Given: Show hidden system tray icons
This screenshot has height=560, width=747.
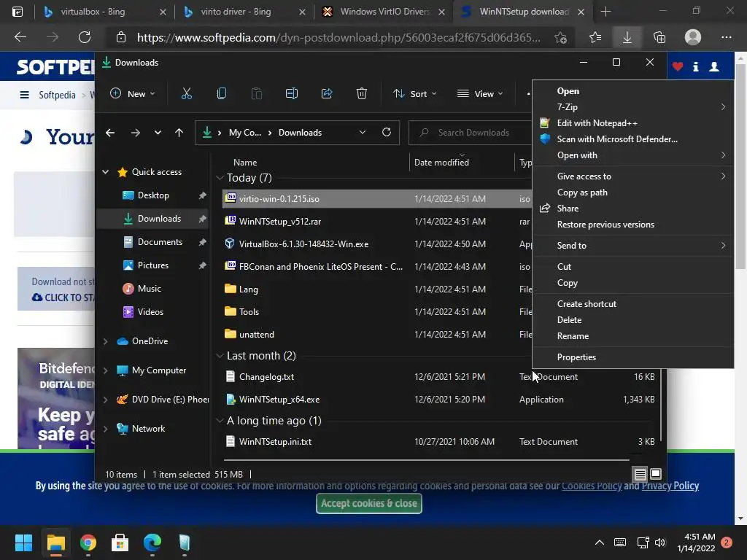Looking at the screenshot, I should [600, 542].
